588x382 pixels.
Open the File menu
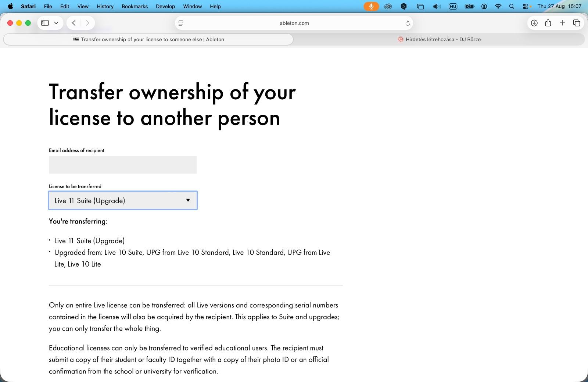(x=48, y=6)
